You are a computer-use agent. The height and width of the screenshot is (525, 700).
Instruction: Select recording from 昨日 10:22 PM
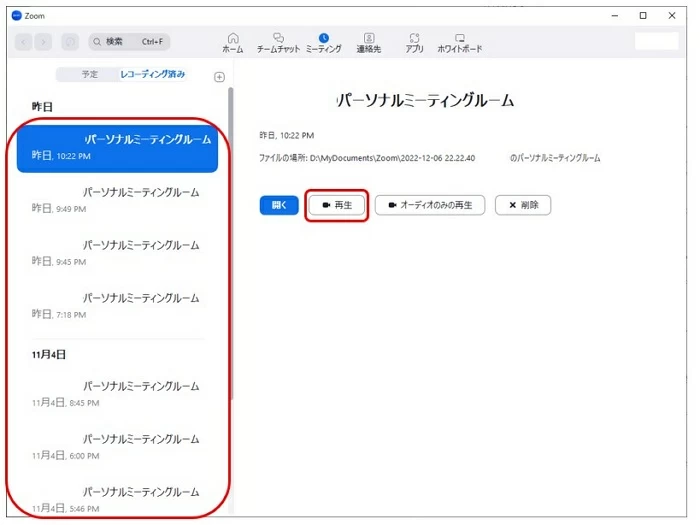(117, 148)
